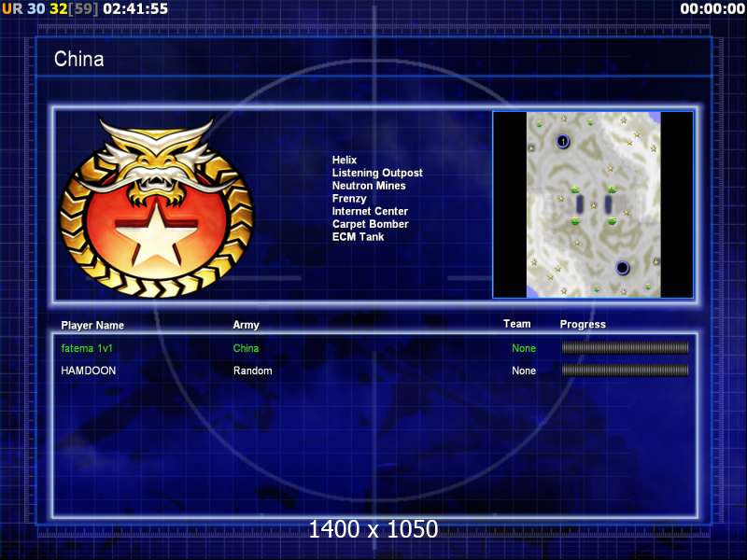The height and width of the screenshot is (560, 747).
Task: Click the "Army" column header
Action: [246, 325]
